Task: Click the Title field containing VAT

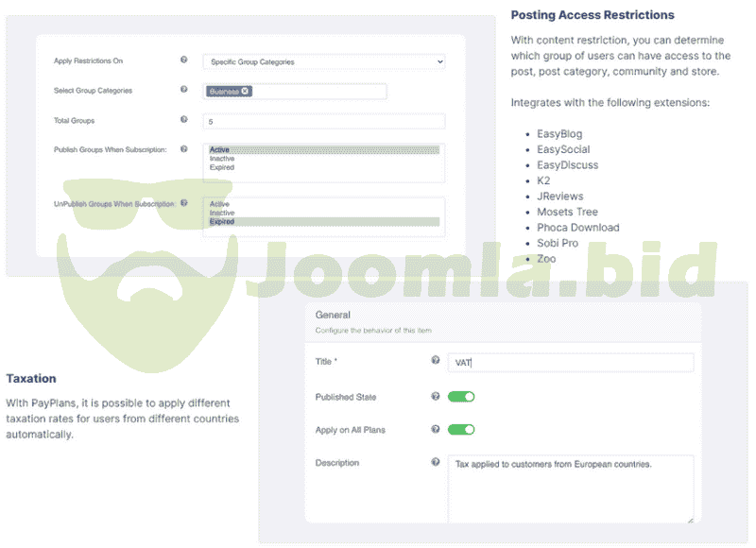Action: pyautogui.click(x=570, y=362)
